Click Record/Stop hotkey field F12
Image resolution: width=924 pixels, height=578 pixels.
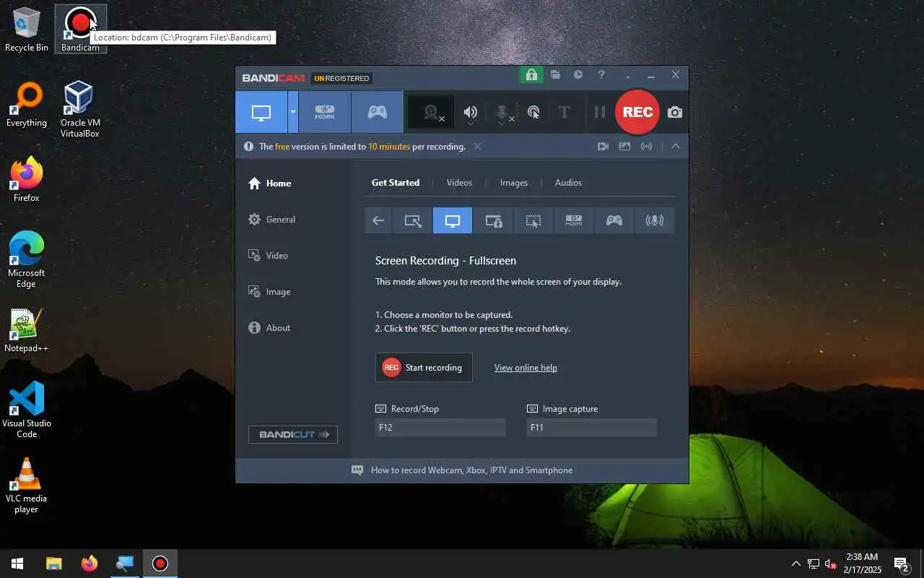click(x=440, y=428)
